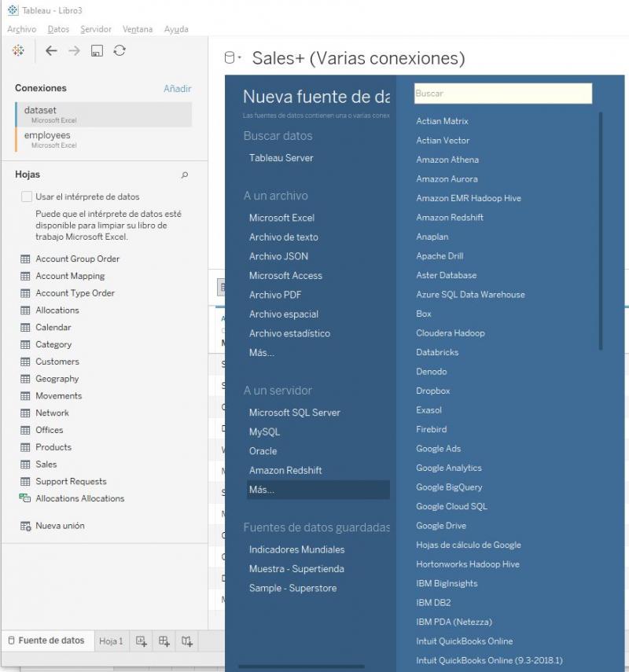The height and width of the screenshot is (672, 629).
Task: Click the connector list scrollbar
Action: [x=600, y=231]
